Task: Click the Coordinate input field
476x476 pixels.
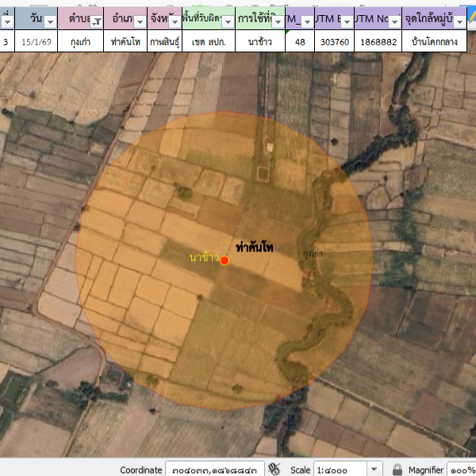Action: click(214, 470)
